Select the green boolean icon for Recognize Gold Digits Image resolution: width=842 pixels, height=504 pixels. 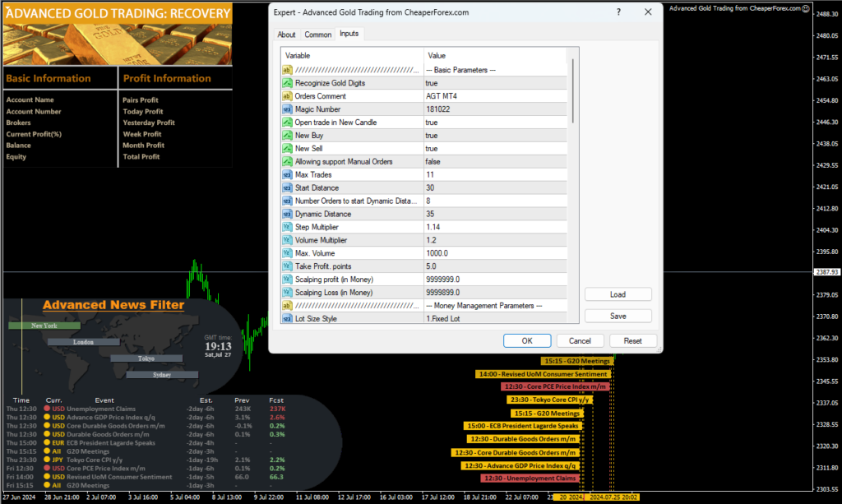click(285, 83)
